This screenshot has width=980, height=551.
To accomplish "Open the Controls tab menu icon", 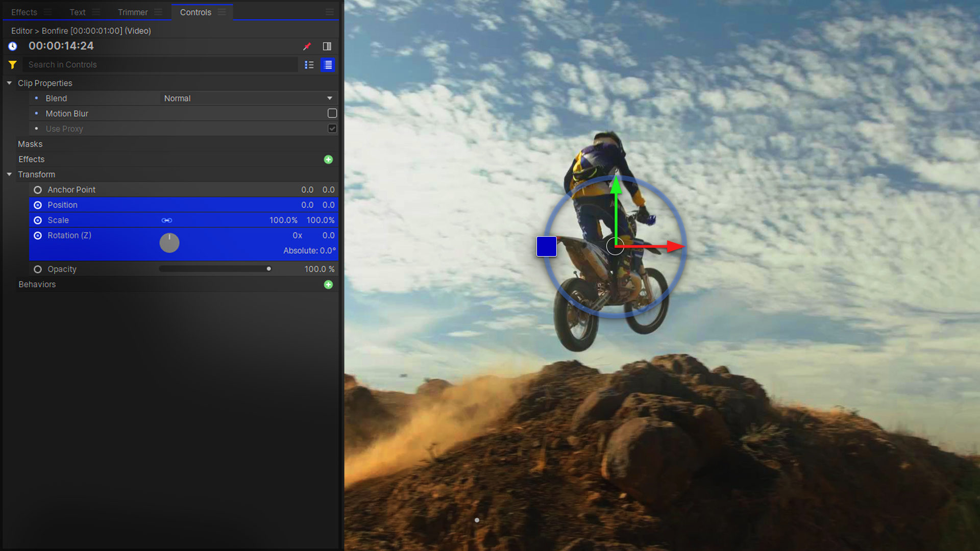I will pyautogui.click(x=222, y=12).
